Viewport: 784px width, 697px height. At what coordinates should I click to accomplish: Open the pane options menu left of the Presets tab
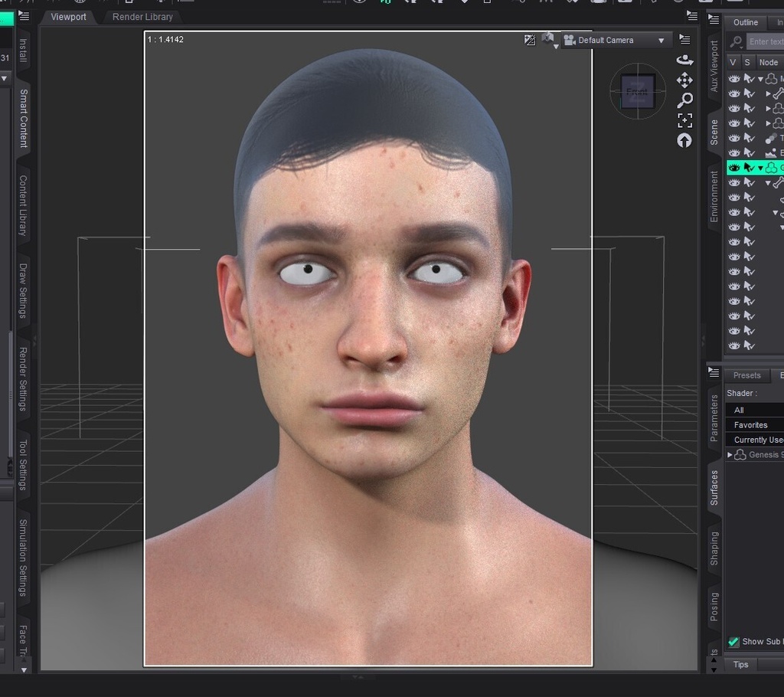coord(714,372)
